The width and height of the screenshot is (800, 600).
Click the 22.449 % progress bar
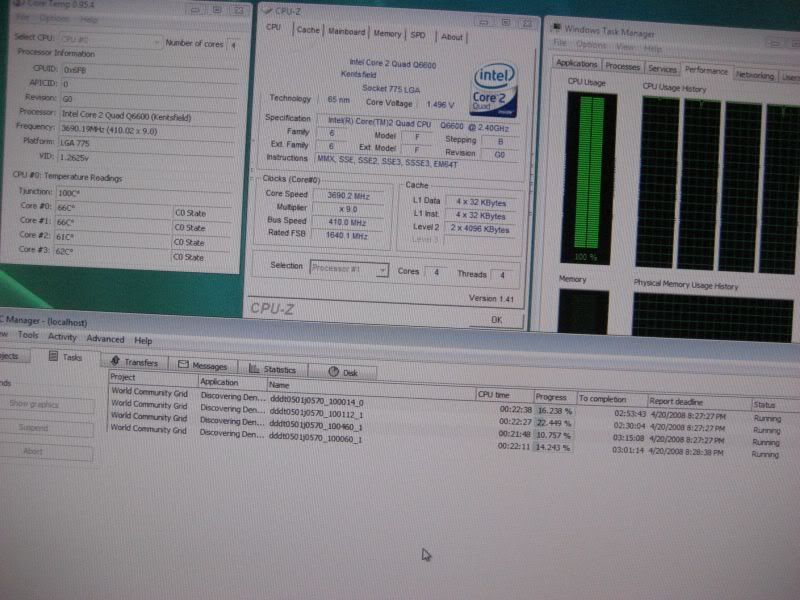[x=555, y=422]
